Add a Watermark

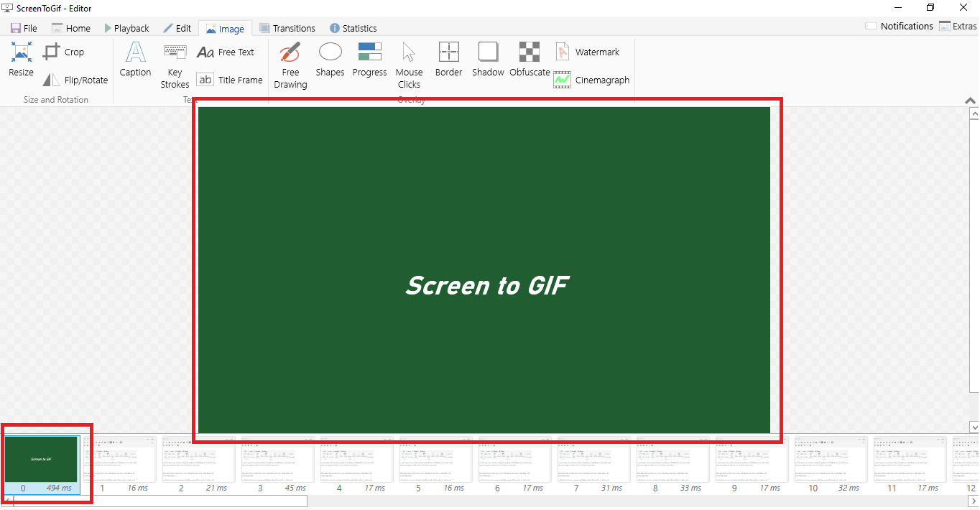click(587, 52)
